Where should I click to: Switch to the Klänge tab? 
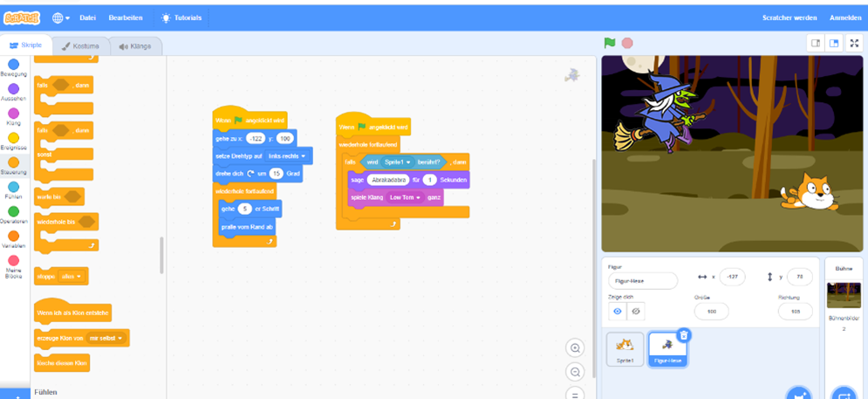tap(135, 46)
